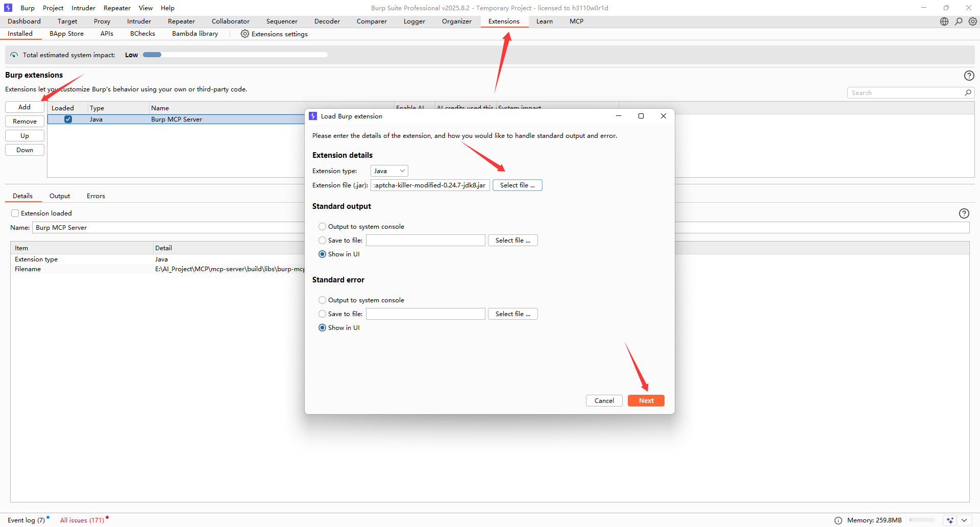The image size is (980, 527).
Task: Click the Extensions settings gear icon
Action: (x=245, y=34)
